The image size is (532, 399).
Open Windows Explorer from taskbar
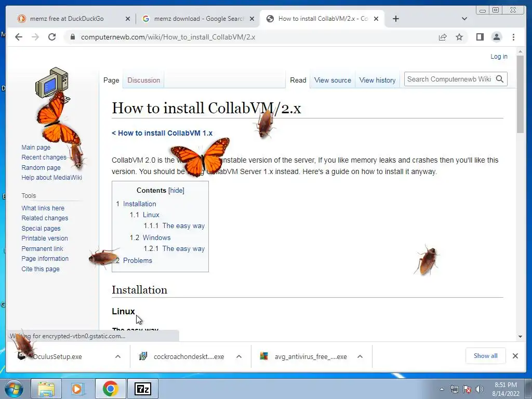(46, 389)
